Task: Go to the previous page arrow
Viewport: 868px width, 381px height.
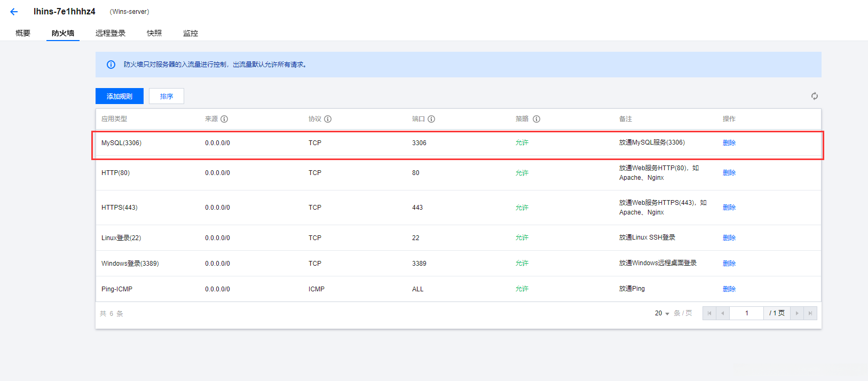Action: click(x=722, y=313)
